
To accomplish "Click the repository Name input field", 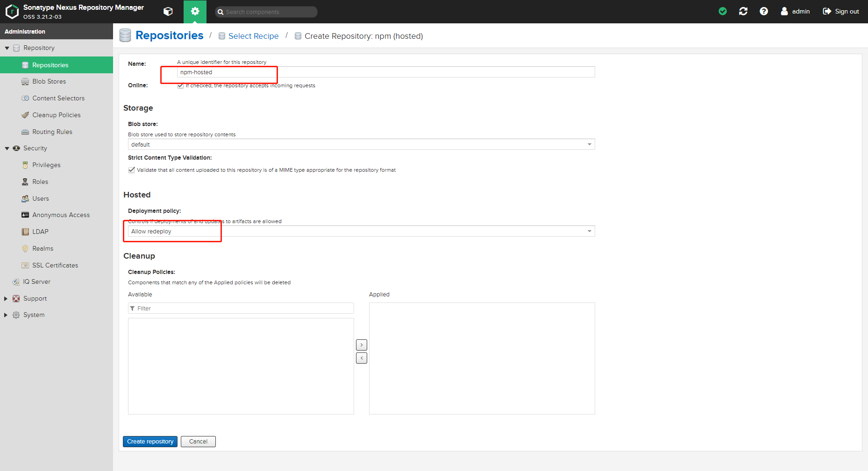I will pyautogui.click(x=386, y=72).
